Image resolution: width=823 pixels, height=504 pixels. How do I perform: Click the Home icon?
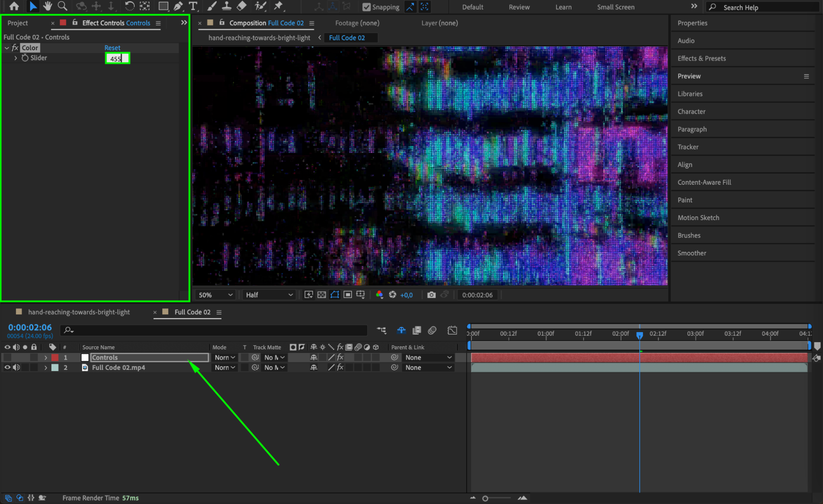14,6
